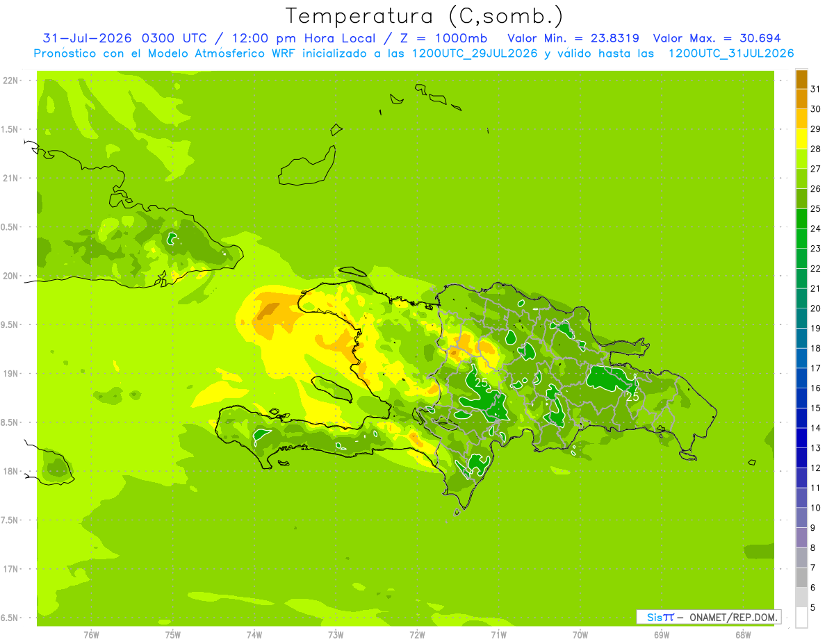
Task: Click the "69W" longitude label
Action: click(x=662, y=634)
